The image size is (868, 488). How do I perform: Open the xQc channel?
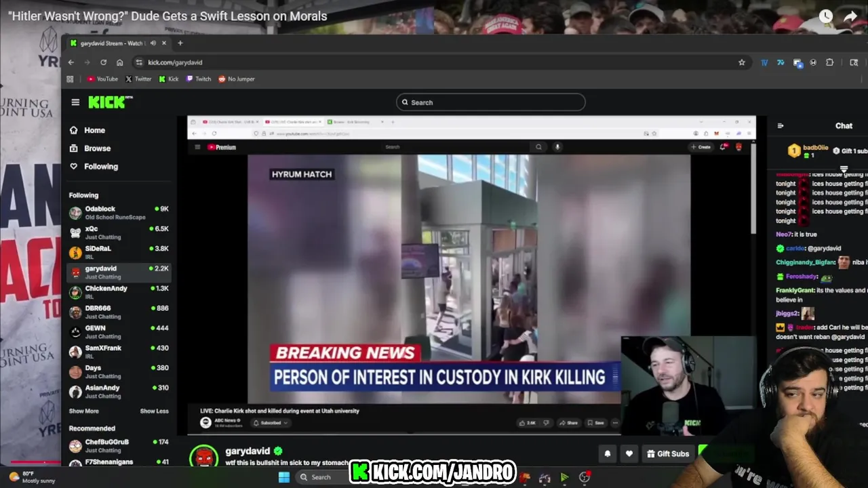(119, 232)
